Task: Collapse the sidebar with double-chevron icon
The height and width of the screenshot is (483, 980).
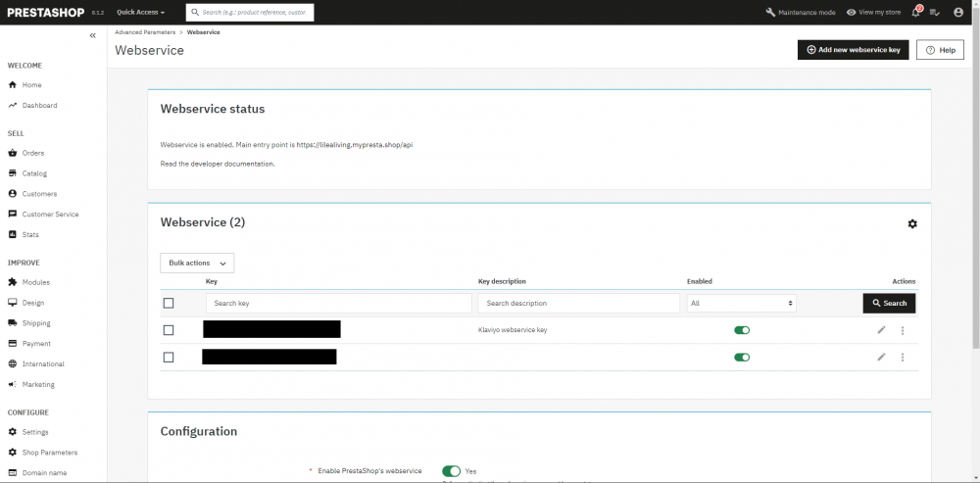Action: [x=92, y=35]
